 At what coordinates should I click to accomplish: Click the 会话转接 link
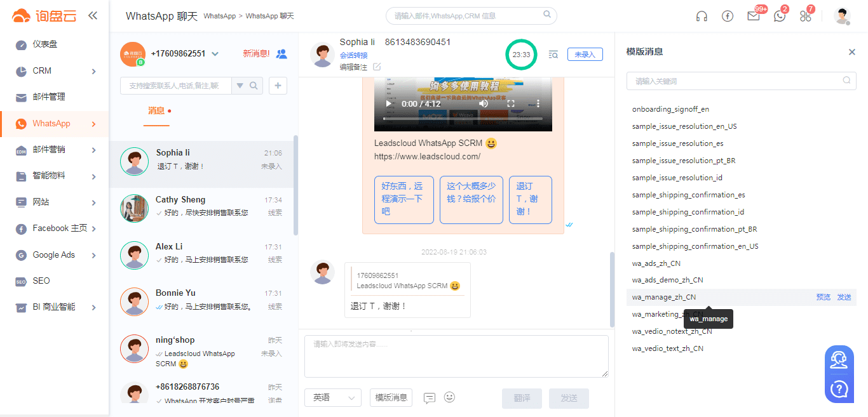354,55
